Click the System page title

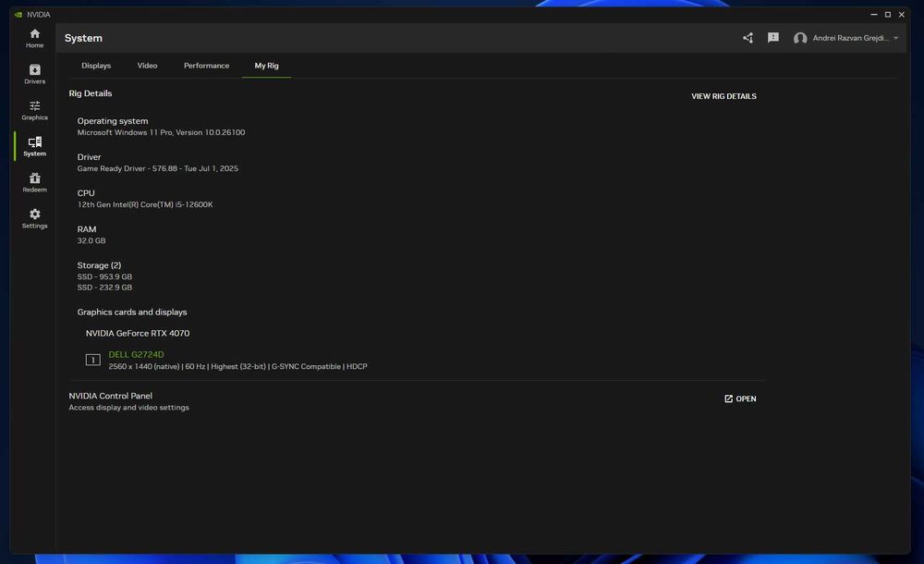pyautogui.click(x=83, y=38)
